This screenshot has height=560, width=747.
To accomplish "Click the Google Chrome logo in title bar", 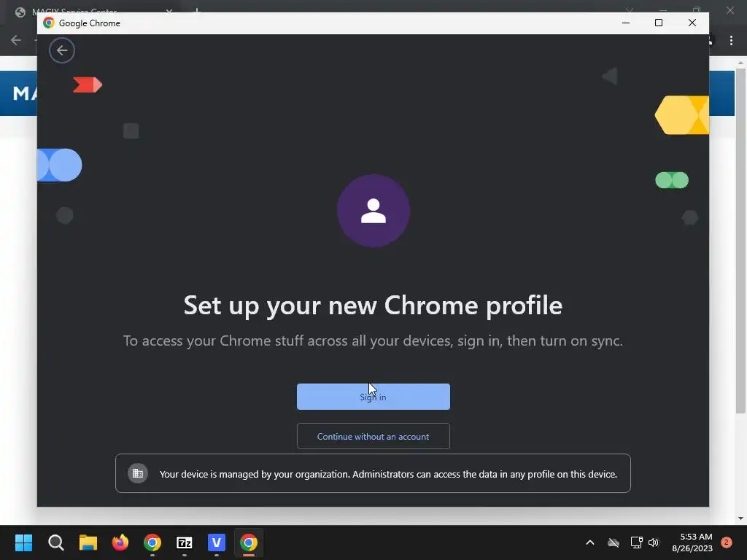I will pos(49,23).
